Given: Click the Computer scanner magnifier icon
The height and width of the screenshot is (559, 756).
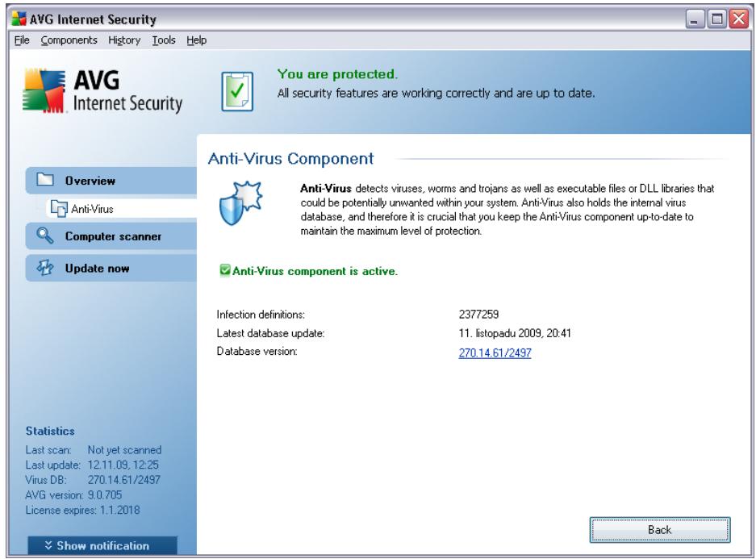Looking at the screenshot, I should pyautogui.click(x=45, y=236).
